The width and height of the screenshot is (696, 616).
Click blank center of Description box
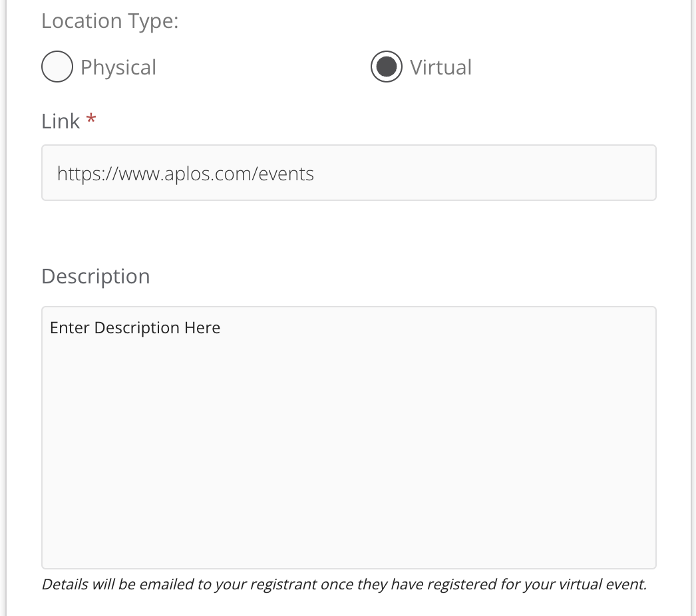349,438
